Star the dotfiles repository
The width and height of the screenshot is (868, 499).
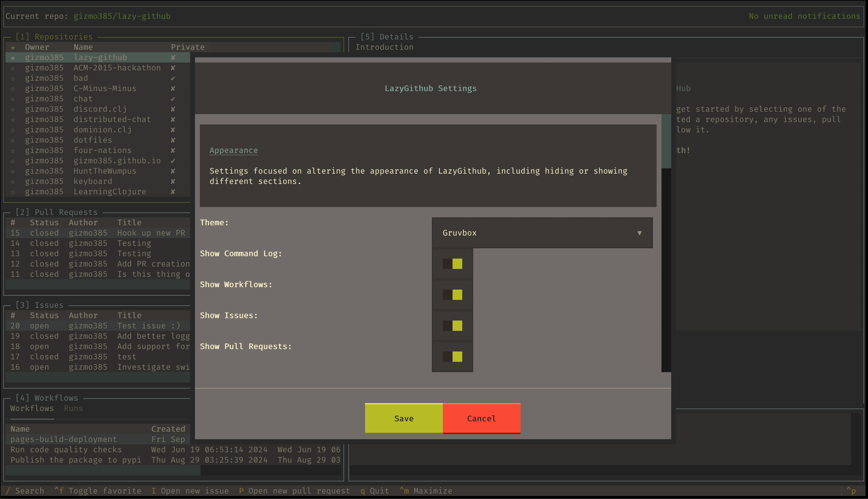13,140
